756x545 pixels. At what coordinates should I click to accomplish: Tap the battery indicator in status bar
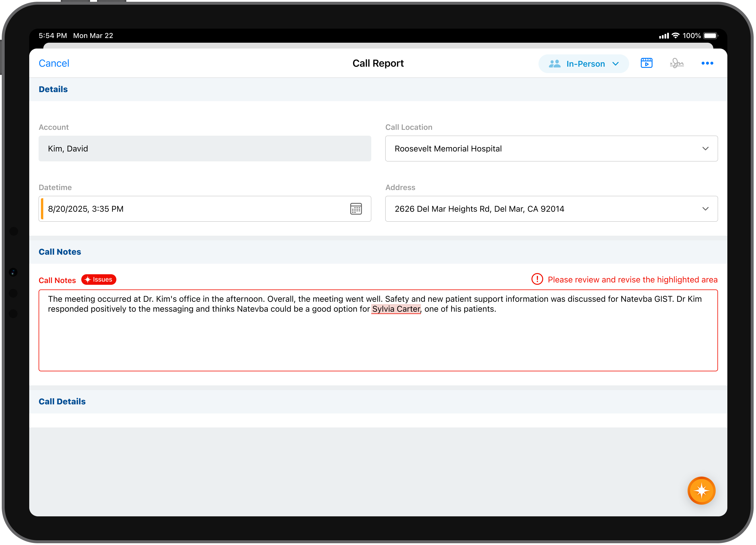[710, 36]
